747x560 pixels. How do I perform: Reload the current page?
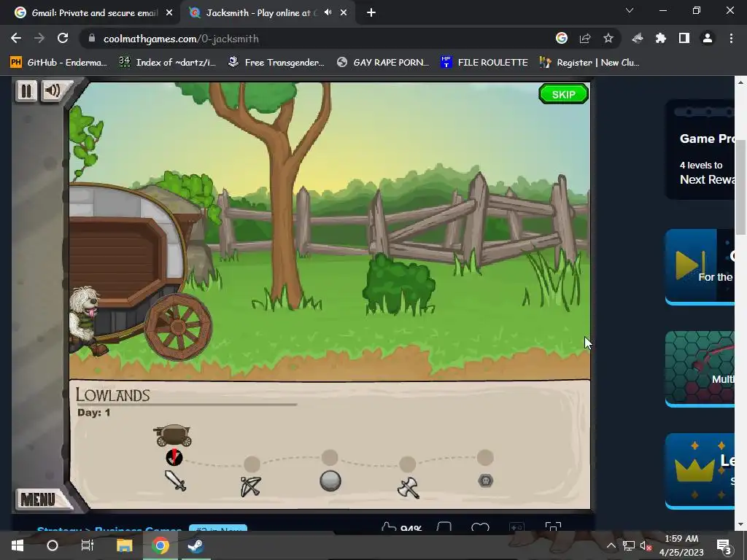63,38
